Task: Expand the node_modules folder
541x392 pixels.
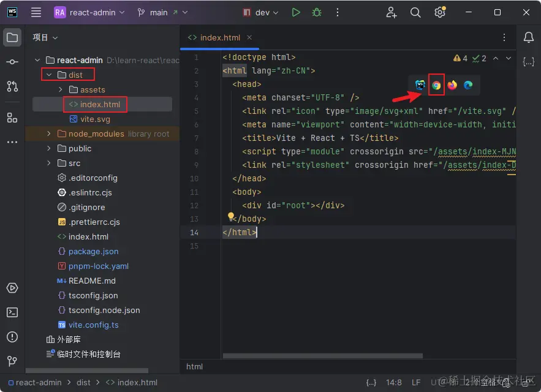Action: click(49, 134)
